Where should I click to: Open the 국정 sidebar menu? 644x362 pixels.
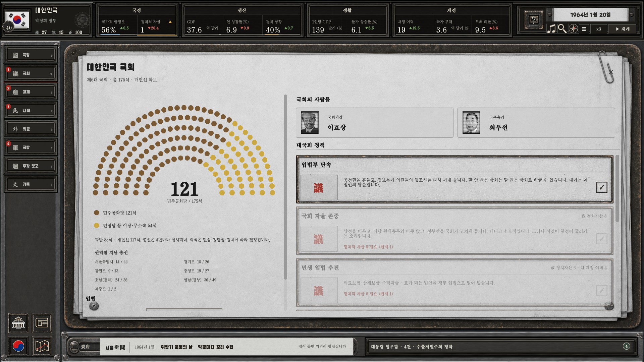pos(31,55)
